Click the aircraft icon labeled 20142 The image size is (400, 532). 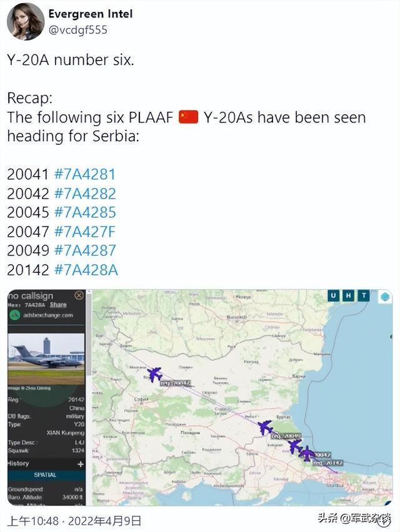307,453
